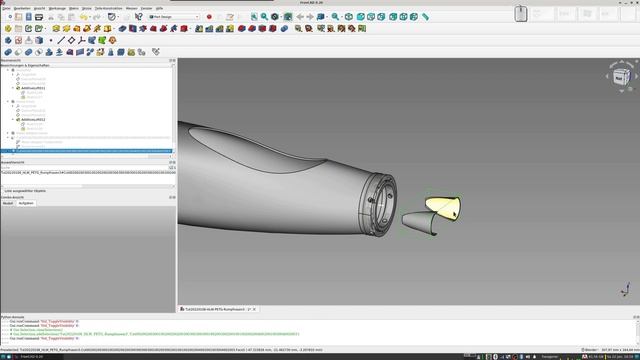Viewport: 640px width, 360px height.
Task: Open the Werkzeuge menu
Action: pyautogui.click(x=57, y=8)
